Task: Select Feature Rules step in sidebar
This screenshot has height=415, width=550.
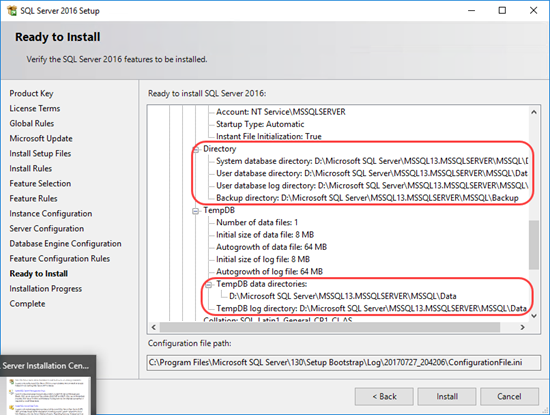Action: (x=33, y=199)
